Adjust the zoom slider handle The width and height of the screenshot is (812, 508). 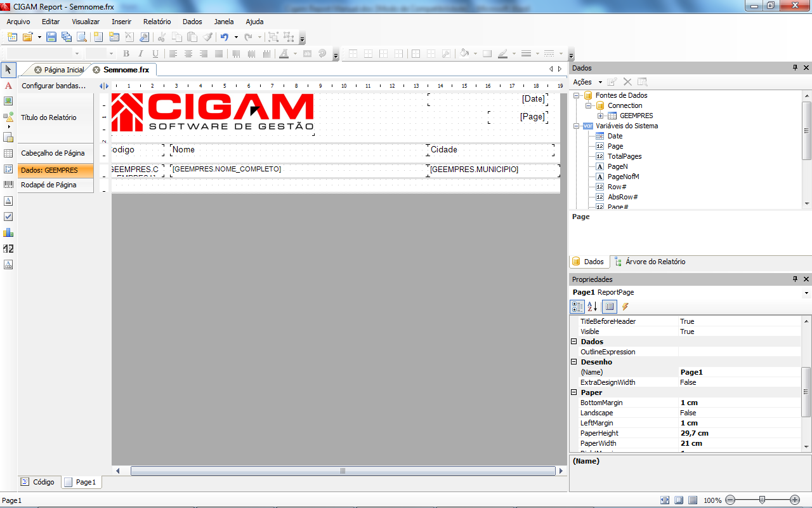762,500
